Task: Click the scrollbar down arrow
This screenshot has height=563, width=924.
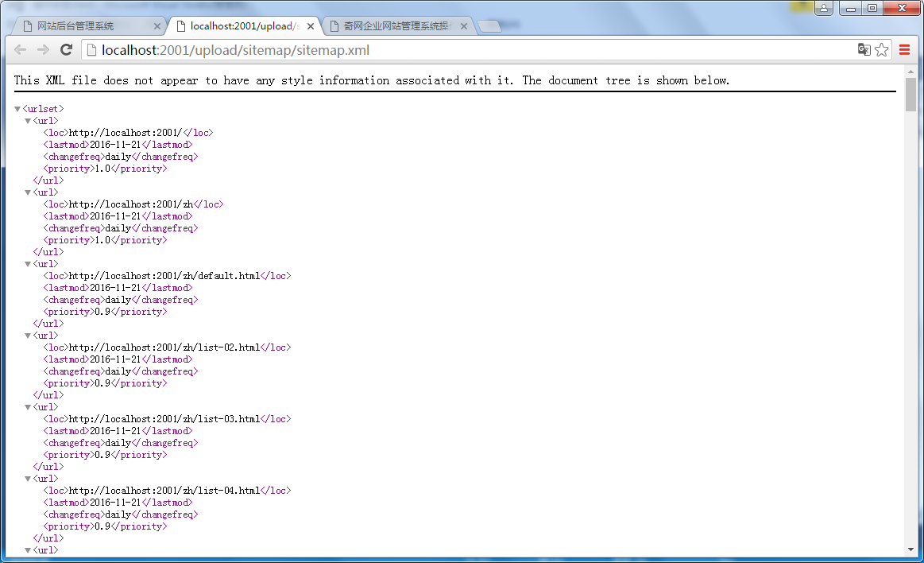Action: pyautogui.click(x=910, y=549)
